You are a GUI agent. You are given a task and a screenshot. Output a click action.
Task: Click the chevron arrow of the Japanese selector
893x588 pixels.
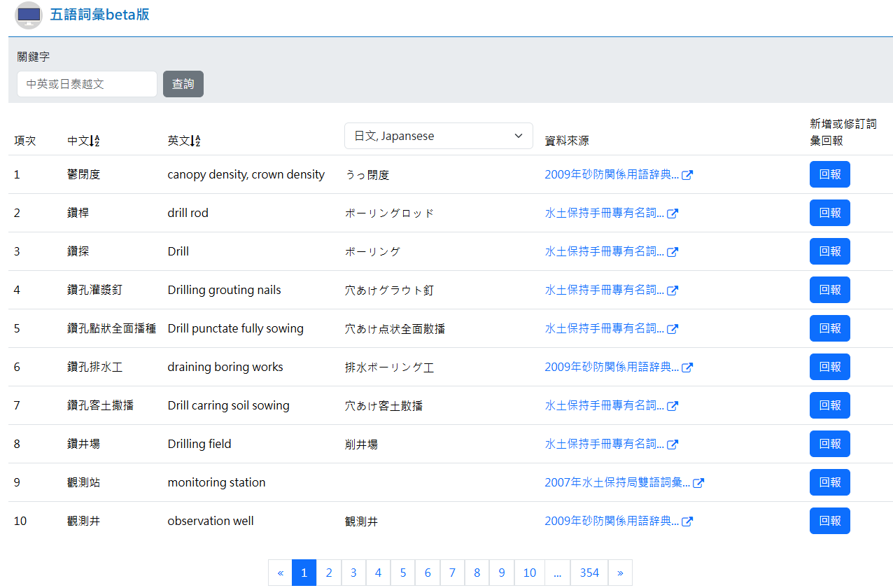tap(518, 136)
